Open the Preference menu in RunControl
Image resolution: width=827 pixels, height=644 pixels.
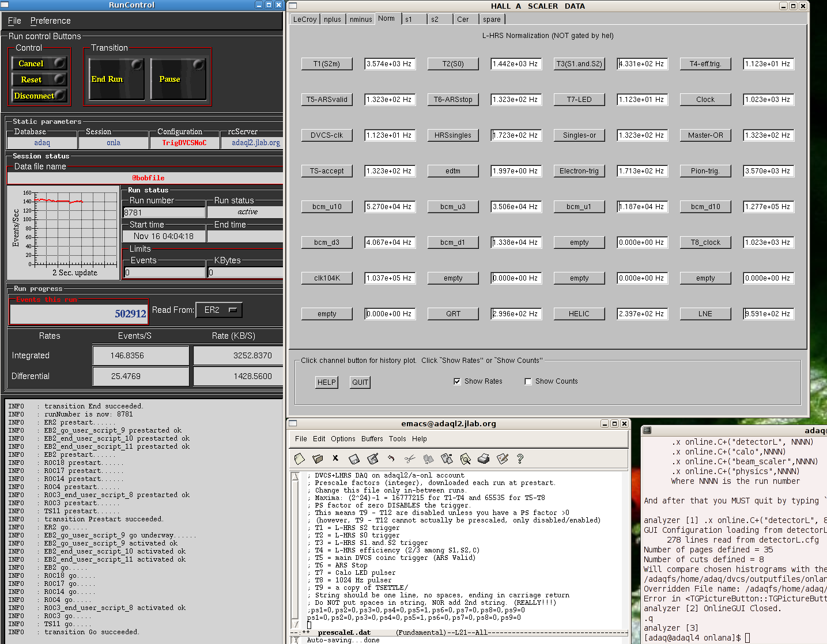coord(51,21)
